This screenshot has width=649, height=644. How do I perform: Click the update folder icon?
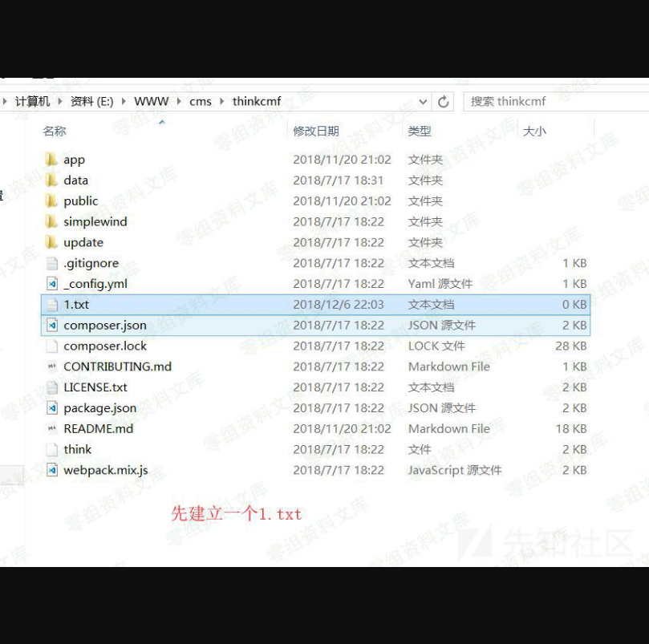[51, 242]
